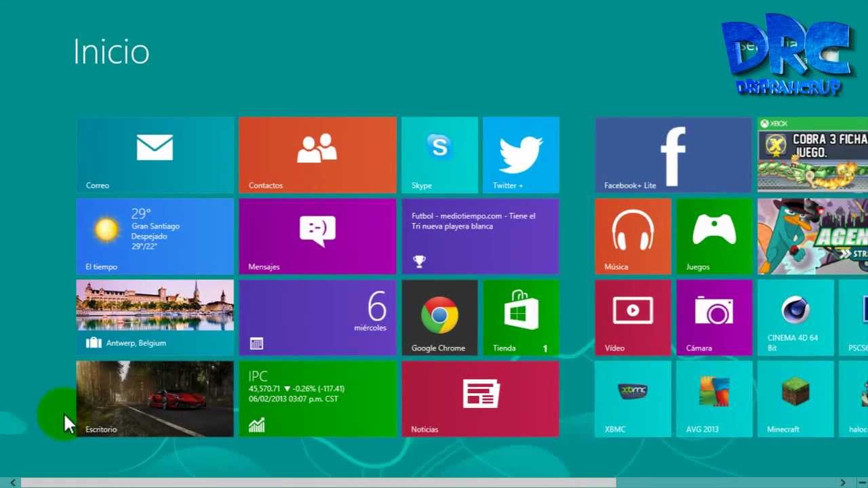Viewport: 868px width, 488px height.
Task: Click the scrollbar right arrow
Action: pyautogui.click(x=843, y=483)
